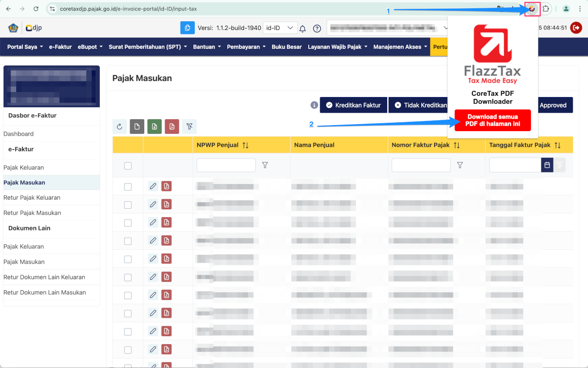Open the id-ID language dropdown
The image size is (588, 368).
click(280, 28)
